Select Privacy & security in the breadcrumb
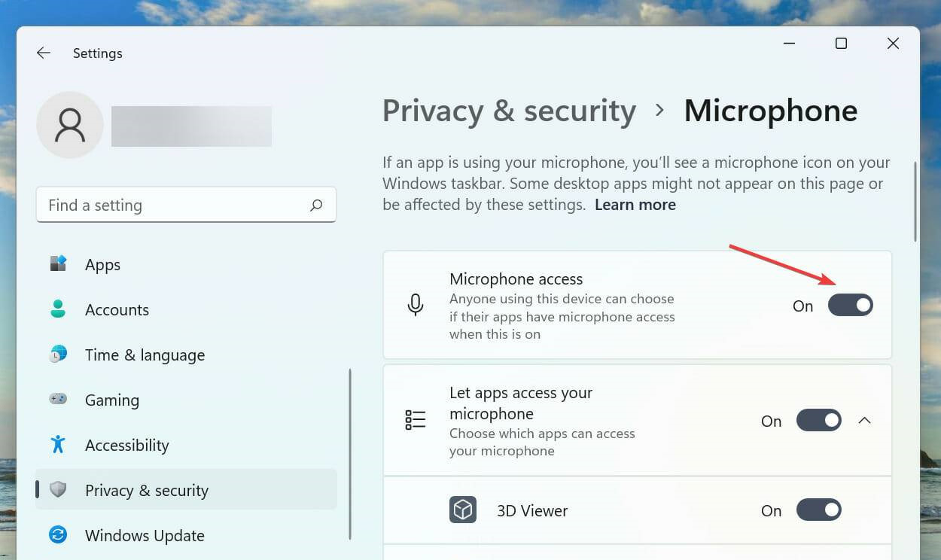 (x=509, y=111)
